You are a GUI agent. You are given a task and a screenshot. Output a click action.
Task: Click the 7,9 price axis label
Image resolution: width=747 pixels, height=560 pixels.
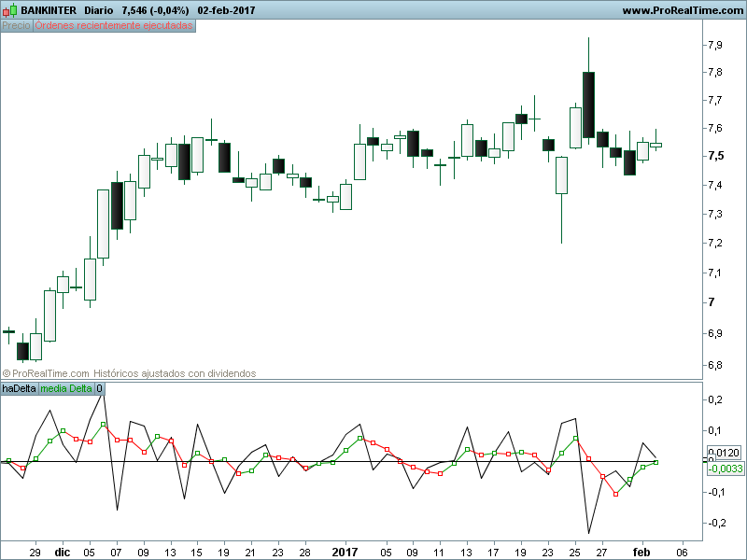pos(714,45)
